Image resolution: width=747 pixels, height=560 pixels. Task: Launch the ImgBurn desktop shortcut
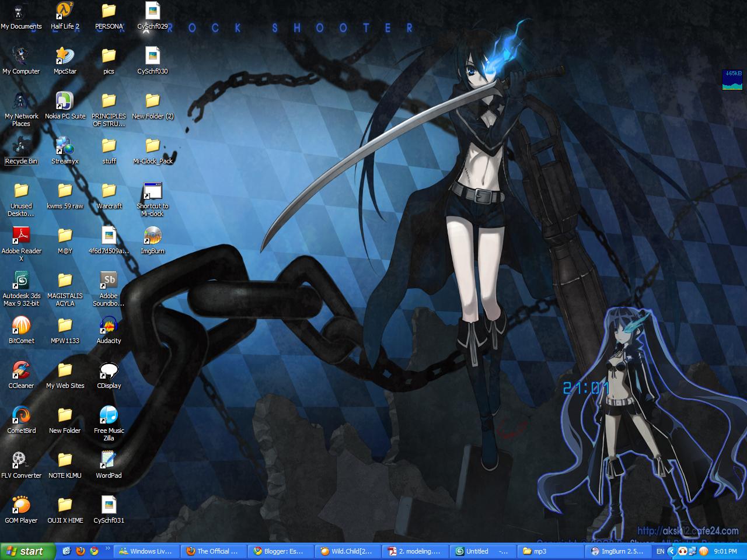pyautogui.click(x=152, y=241)
